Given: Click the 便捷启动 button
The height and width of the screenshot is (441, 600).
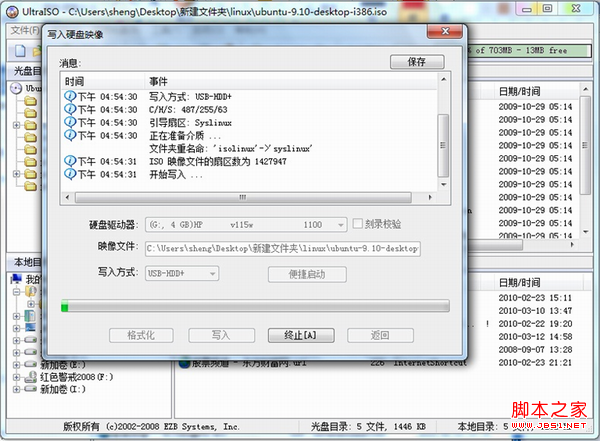Looking at the screenshot, I should [x=307, y=274].
